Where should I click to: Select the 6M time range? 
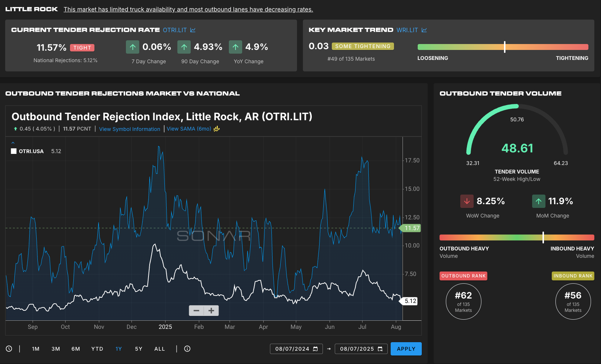(x=76, y=349)
